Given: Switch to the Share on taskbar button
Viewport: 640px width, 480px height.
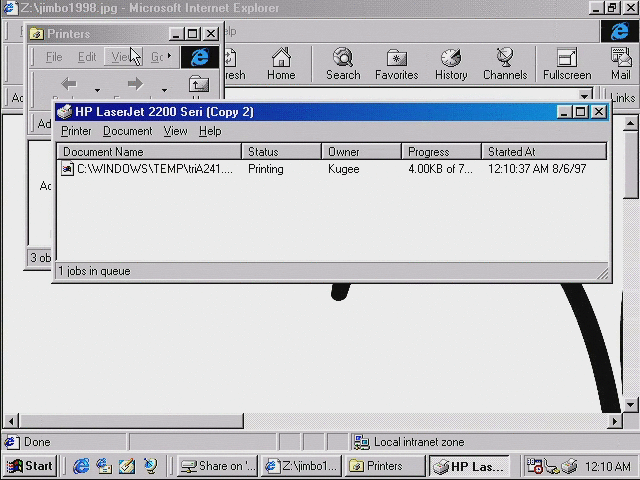Looking at the screenshot, I should tap(218, 466).
